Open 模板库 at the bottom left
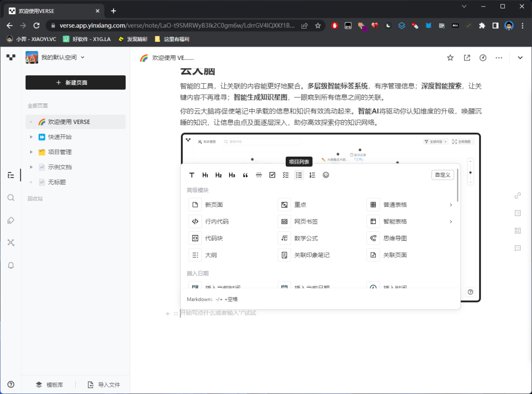This screenshot has height=394, width=532. 49,385
